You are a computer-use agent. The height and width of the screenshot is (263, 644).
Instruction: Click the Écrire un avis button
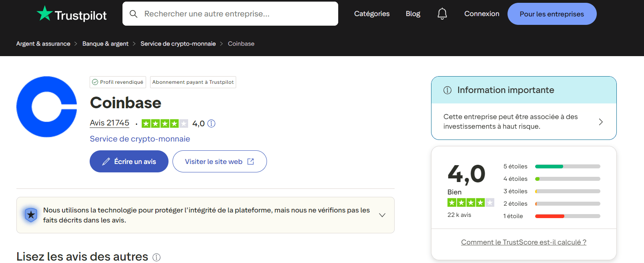click(x=129, y=162)
